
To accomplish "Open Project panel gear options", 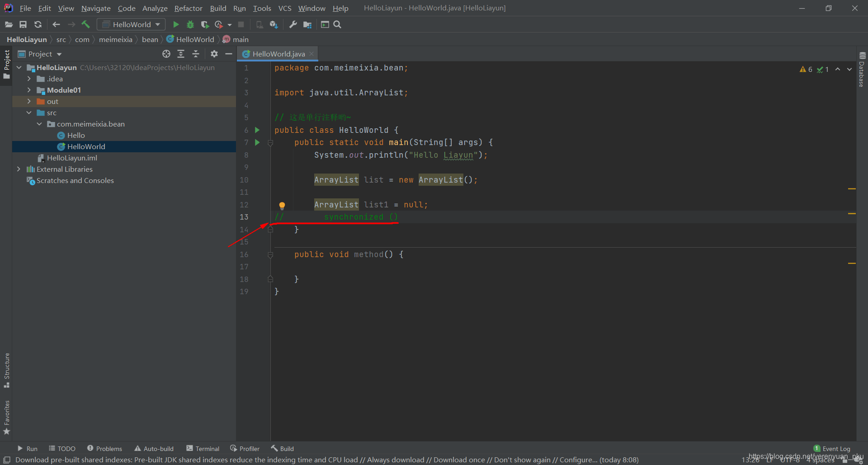I will click(x=214, y=54).
